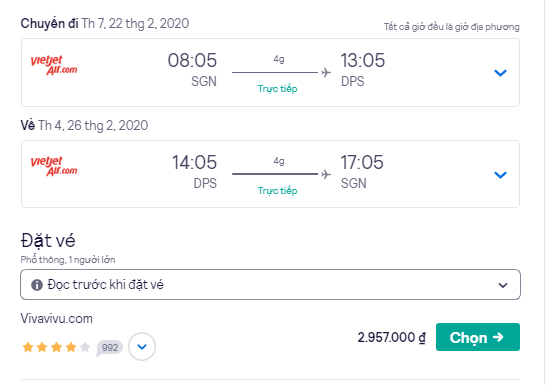Click the 'Trực tiếp' label on outbound flight
Image resolution: width=559 pixels, height=385 pixels.
tap(277, 88)
